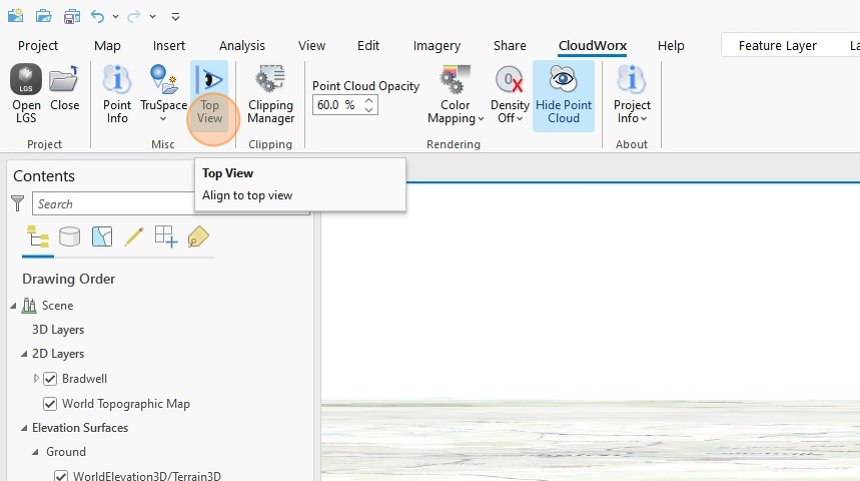
Task: Click the Open Project folder icon
Action: click(43, 16)
